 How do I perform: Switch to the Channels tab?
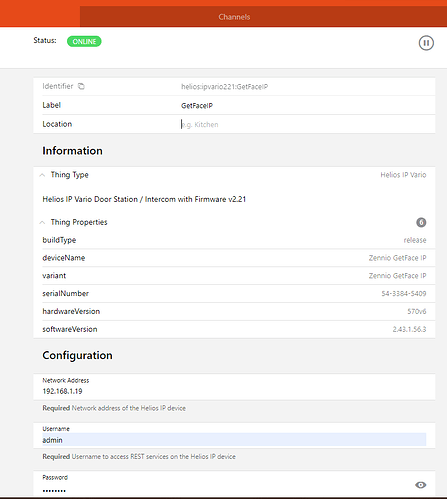click(x=234, y=17)
